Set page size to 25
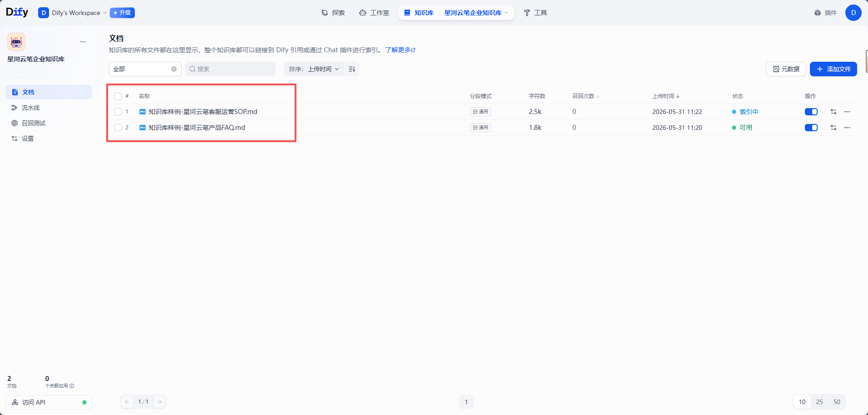This screenshot has width=868, height=415. (x=819, y=402)
